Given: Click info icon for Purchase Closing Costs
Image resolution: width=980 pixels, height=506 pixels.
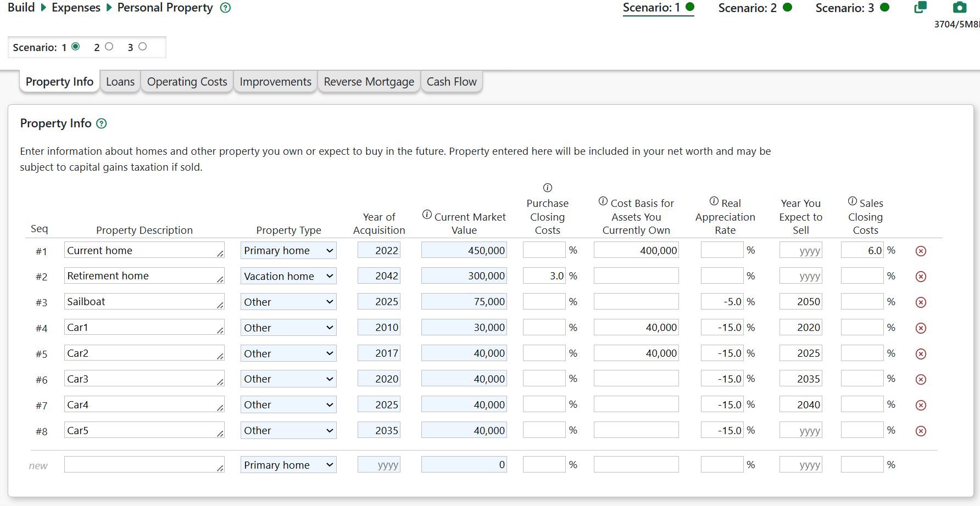Looking at the screenshot, I should 547,188.
